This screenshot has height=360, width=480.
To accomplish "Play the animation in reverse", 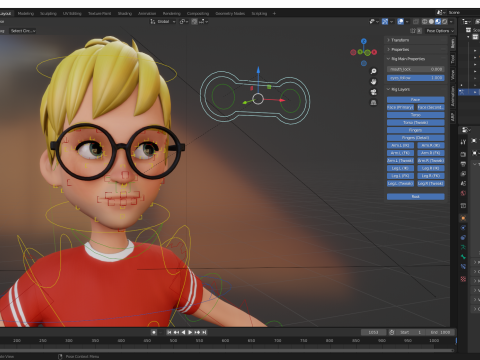I will tap(183, 332).
